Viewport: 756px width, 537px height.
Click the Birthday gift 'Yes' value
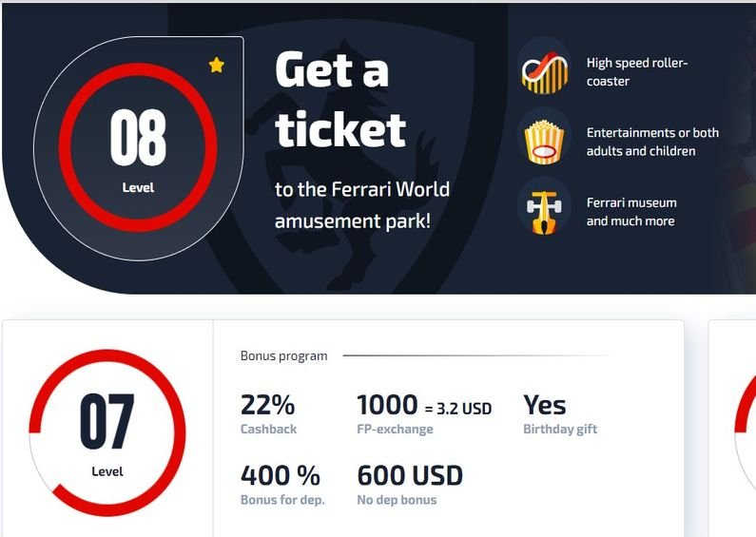[x=545, y=406]
